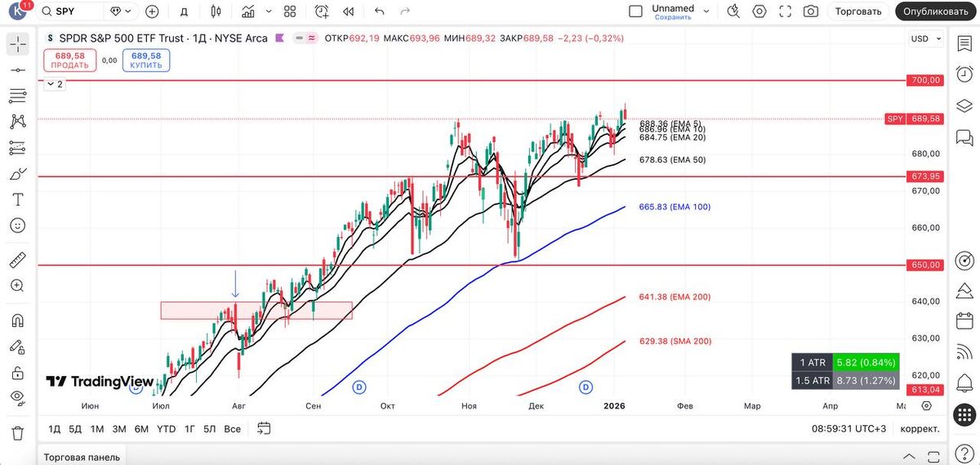This screenshot has width=980, height=465.
Task: Select the 6М time range
Action: 141,428
